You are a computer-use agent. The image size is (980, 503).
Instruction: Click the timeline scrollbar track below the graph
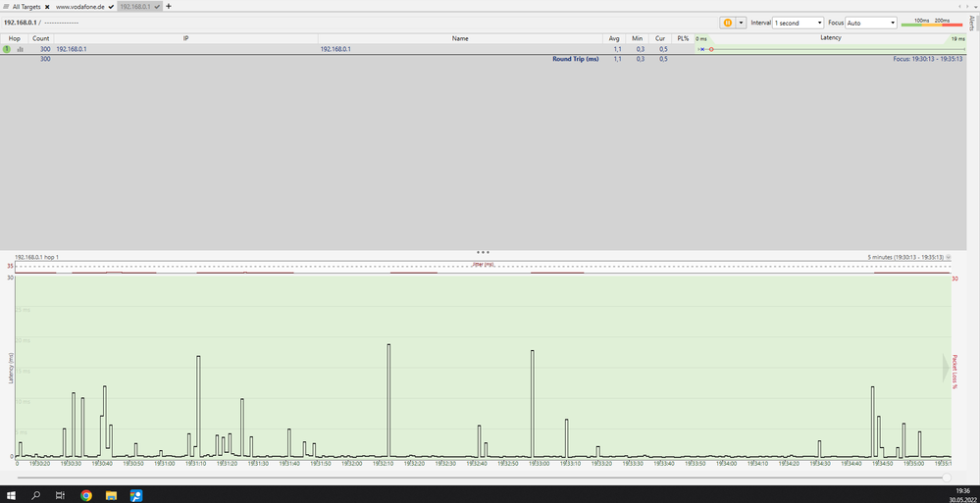[480, 478]
